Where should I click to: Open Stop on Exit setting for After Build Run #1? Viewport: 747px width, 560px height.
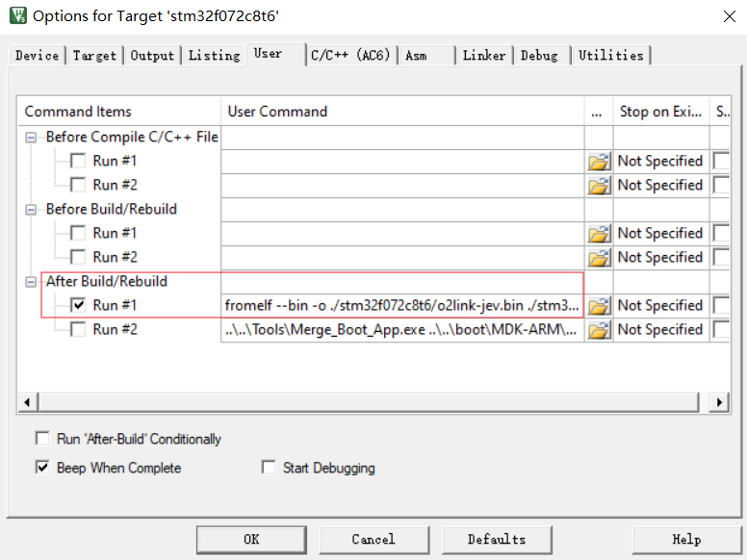pyautogui.click(x=660, y=306)
